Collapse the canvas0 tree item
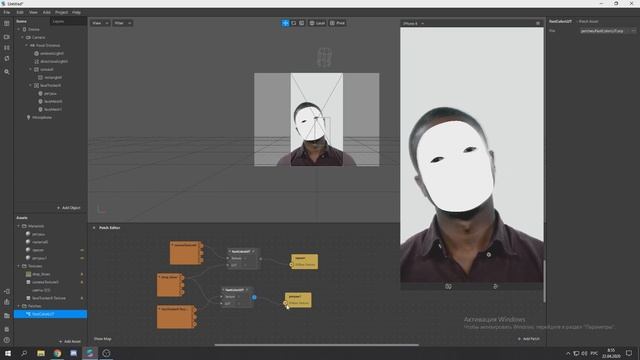Image resolution: width=640 pixels, height=360 pixels. [x=31, y=69]
